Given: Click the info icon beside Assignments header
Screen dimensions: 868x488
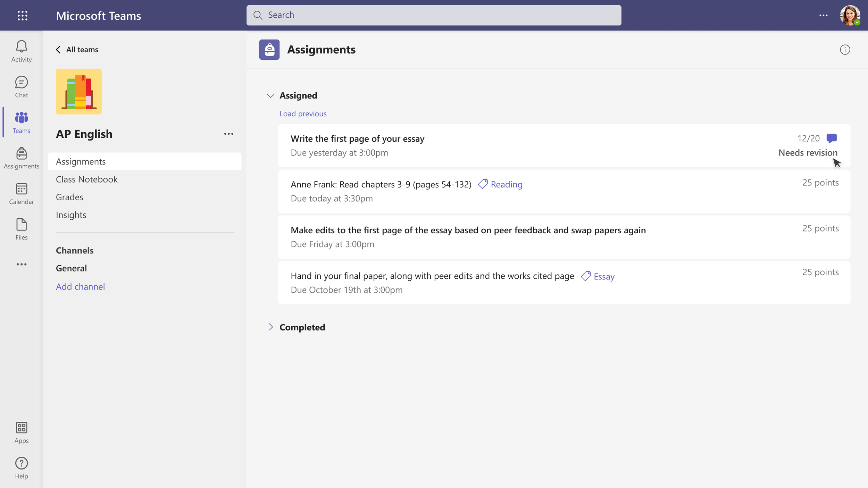Looking at the screenshot, I should pos(845,50).
